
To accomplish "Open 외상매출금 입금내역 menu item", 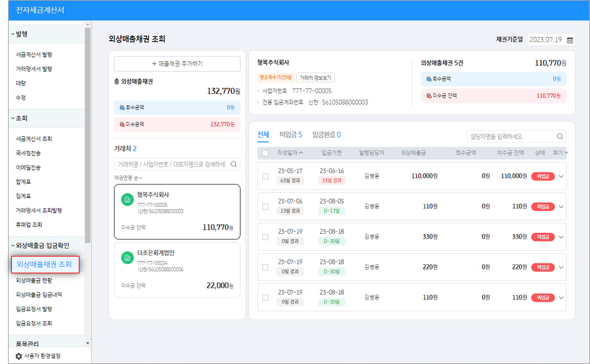I will point(39,295).
